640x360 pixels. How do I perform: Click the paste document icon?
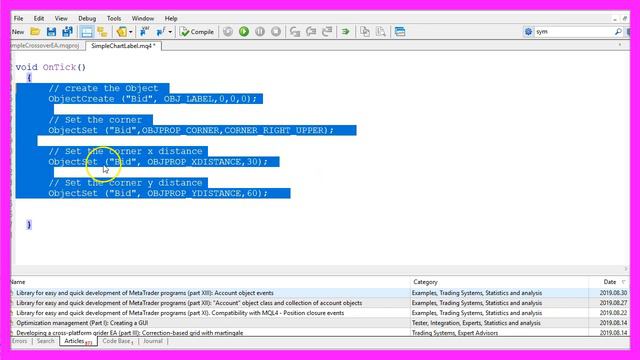[x=380, y=31]
